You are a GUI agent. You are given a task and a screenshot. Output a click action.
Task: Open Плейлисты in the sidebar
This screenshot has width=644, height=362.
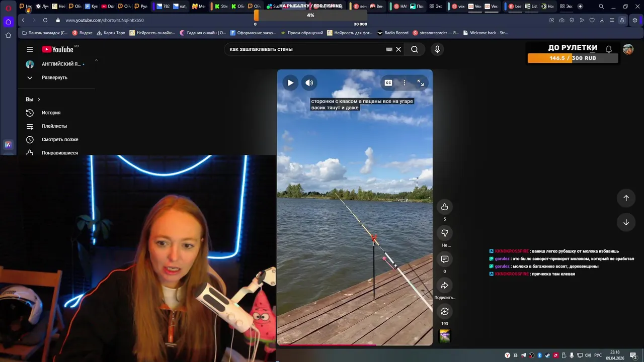point(47,126)
